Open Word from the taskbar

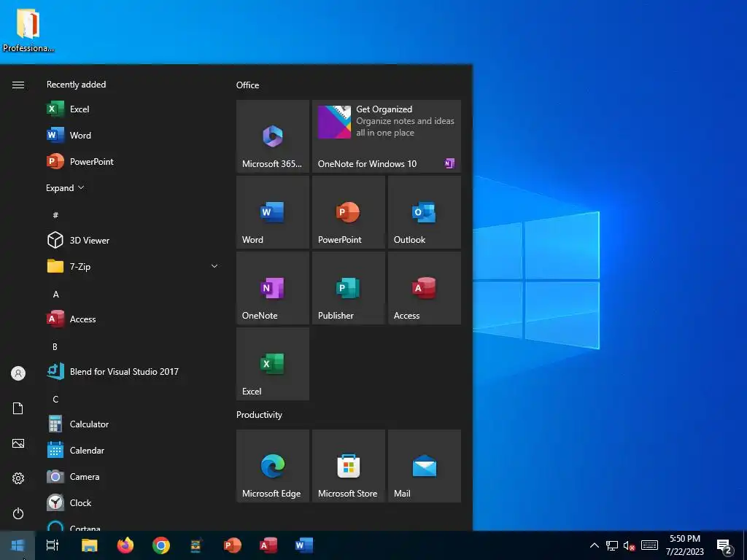(x=304, y=545)
